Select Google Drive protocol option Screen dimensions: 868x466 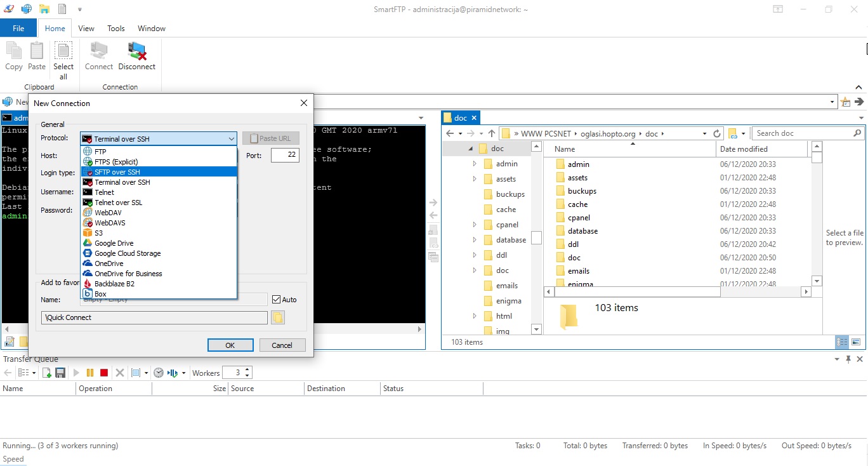[x=159, y=243]
